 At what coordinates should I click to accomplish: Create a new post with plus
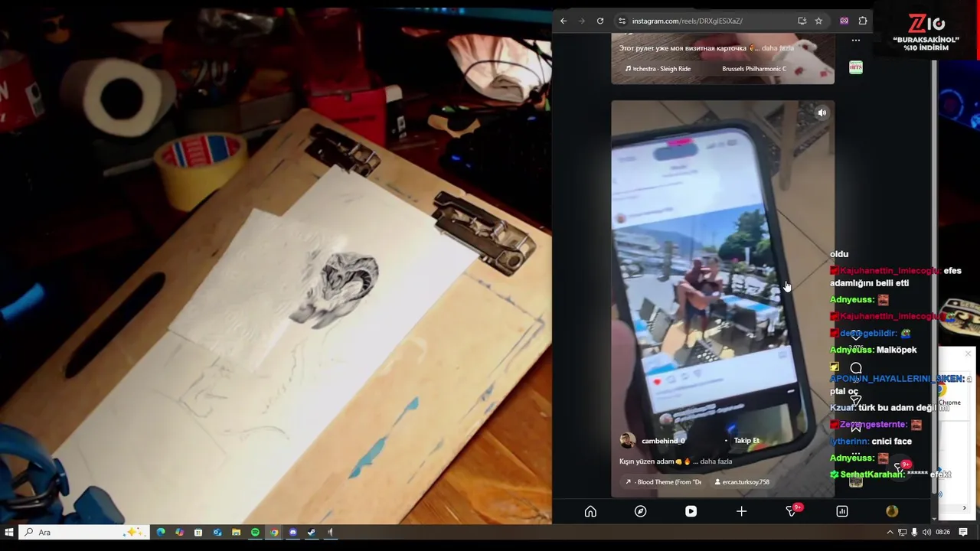(741, 511)
